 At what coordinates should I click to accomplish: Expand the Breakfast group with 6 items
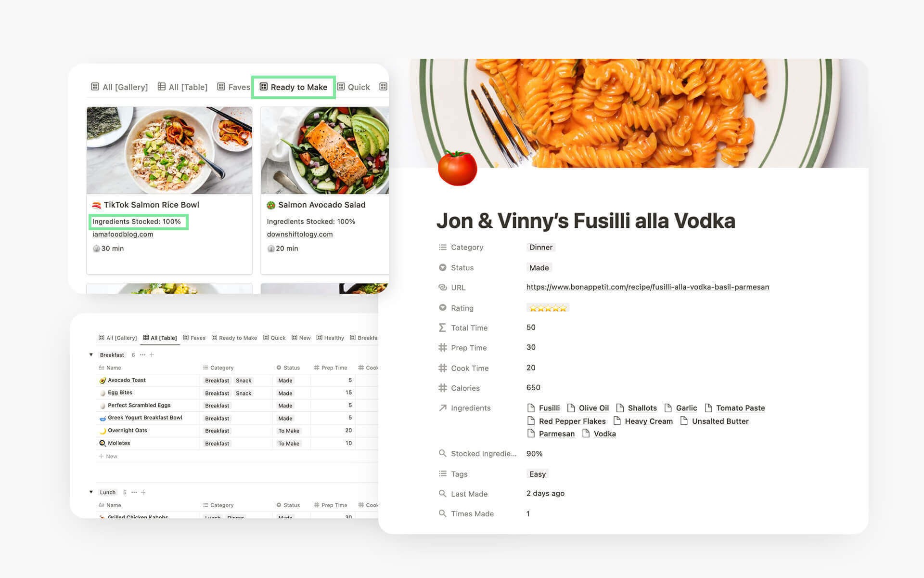click(x=90, y=354)
